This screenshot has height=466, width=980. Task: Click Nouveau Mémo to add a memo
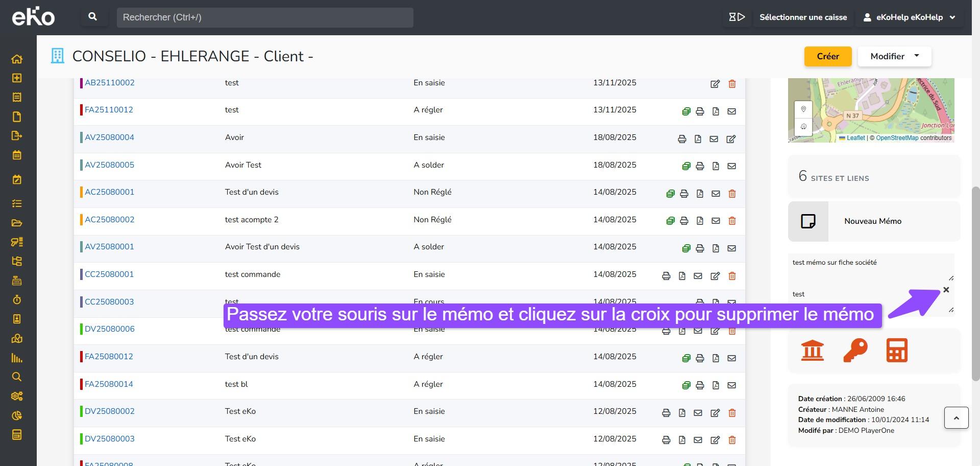point(872,221)
